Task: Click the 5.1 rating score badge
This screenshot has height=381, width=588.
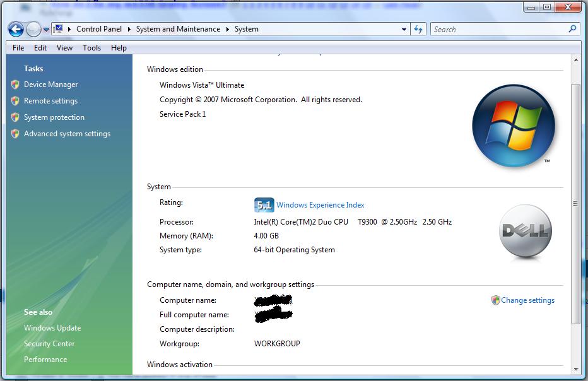Action: 264,205
